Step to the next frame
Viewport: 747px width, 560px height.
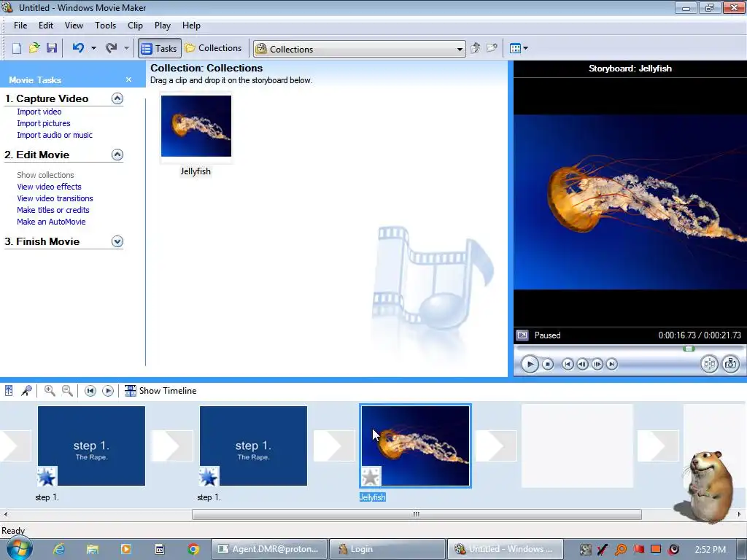(x=597, y=365)
